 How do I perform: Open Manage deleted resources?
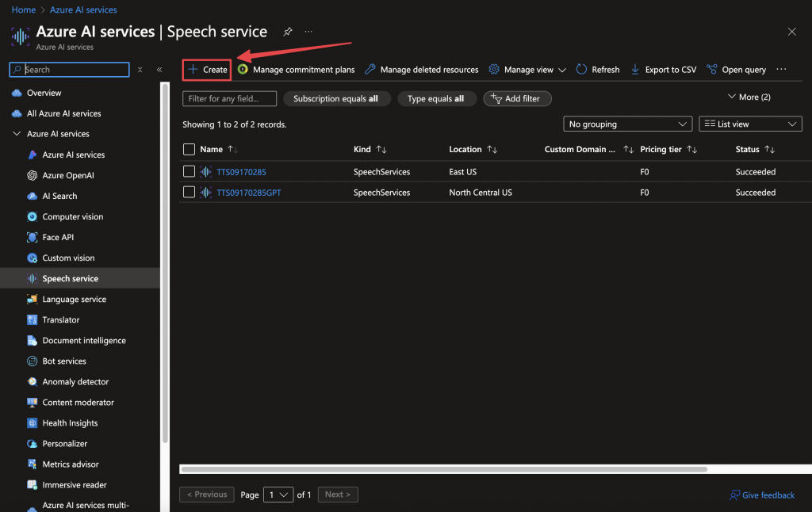coord(422,70)
